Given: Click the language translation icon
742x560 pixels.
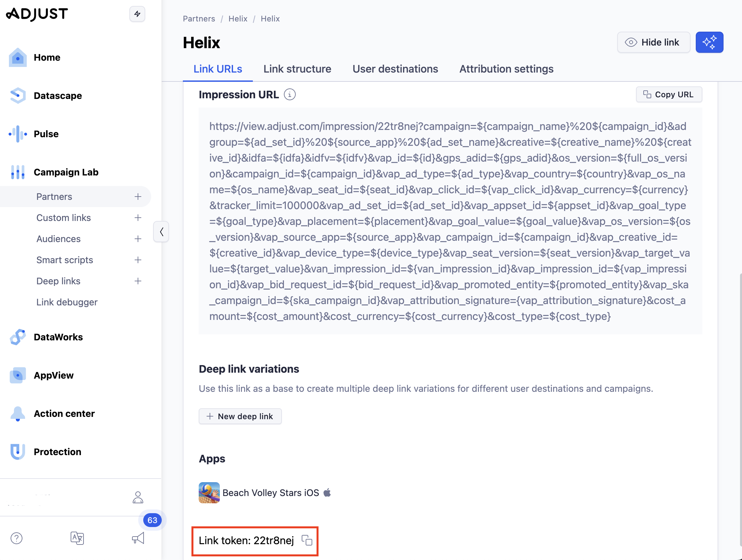Looking at the screenshot, I should [77, 538].
